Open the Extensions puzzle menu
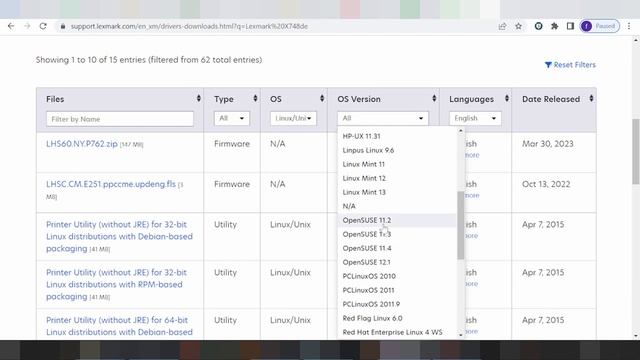The width and height of the screenshot is (640, 360). [x=554, y=26]
